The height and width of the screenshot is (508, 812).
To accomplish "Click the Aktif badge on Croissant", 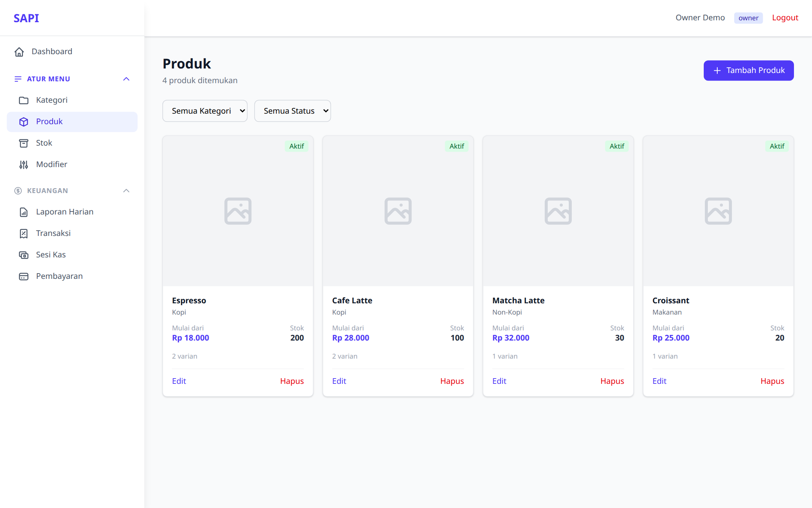I will coord(777,146).
